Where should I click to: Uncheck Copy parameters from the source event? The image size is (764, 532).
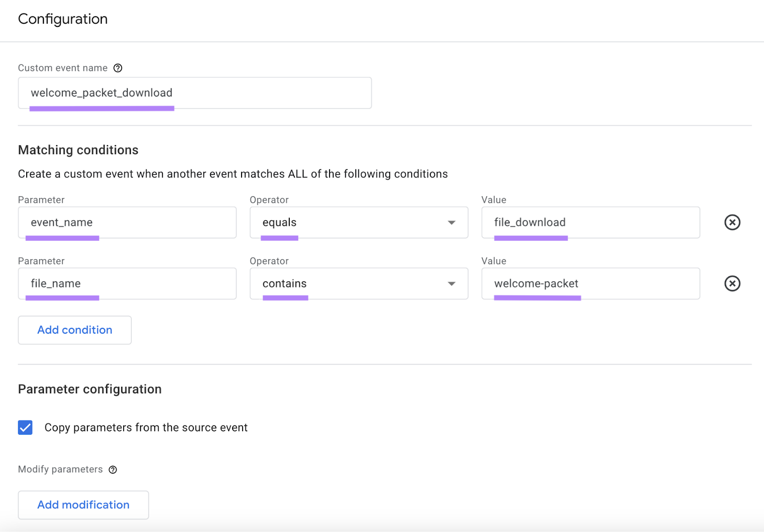point(25,428)
